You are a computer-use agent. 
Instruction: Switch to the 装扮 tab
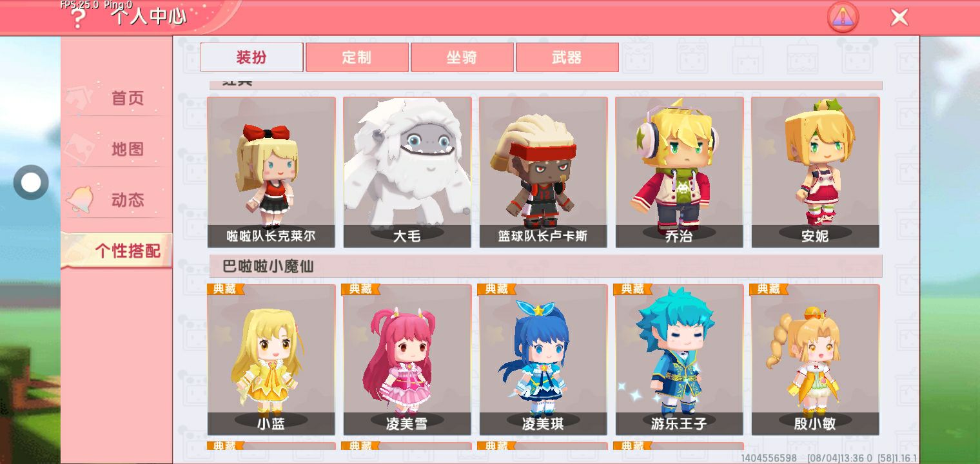tap(251, 57)
